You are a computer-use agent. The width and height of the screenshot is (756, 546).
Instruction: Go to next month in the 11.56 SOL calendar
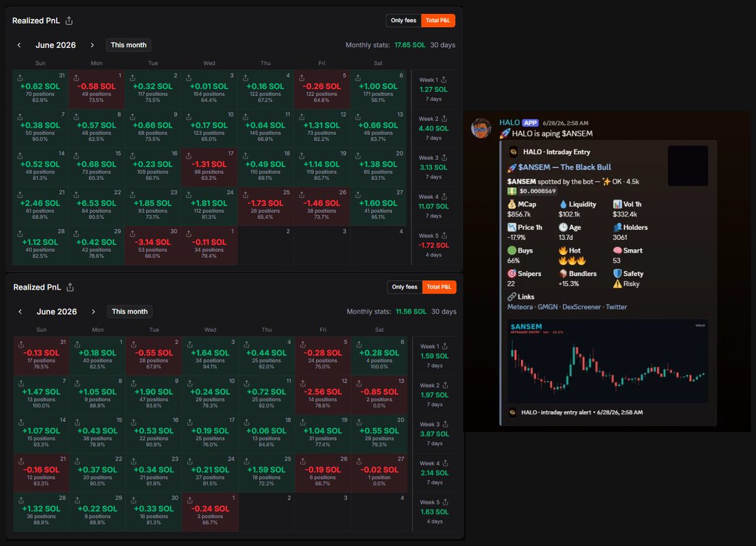coord(93,312)
